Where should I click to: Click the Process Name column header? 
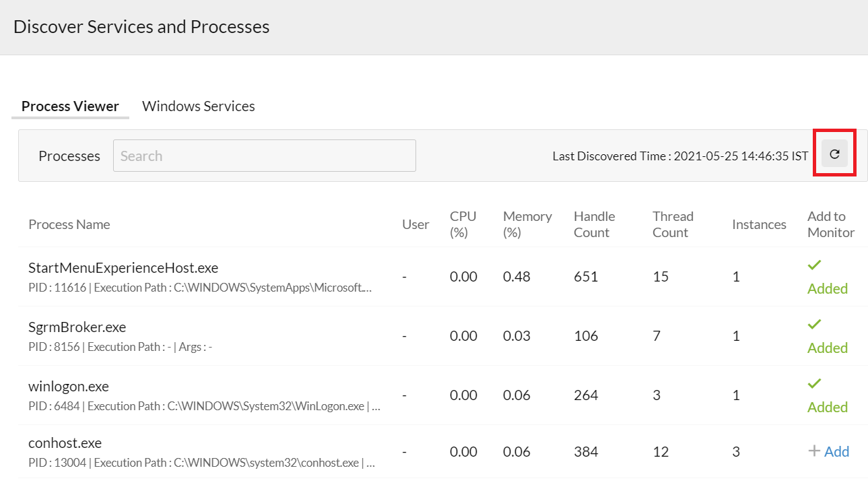(x=69, y=225)
